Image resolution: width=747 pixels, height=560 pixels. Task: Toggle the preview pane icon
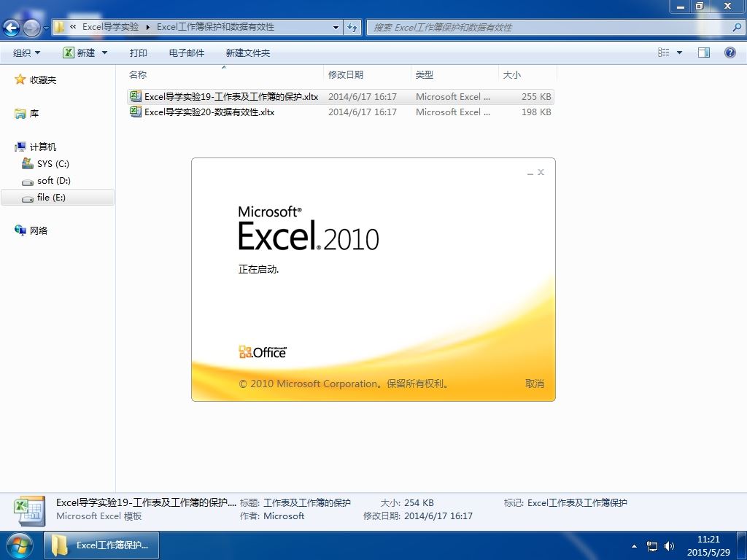[x=704, y=52]
